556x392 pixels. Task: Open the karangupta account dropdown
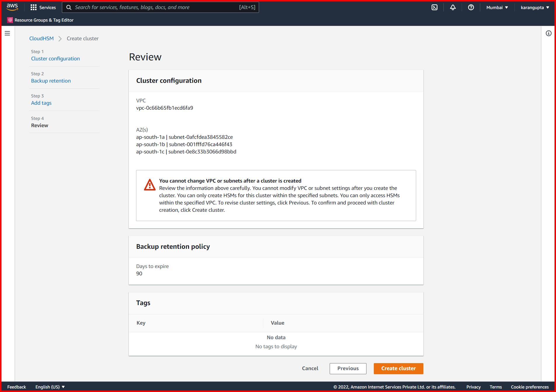[534, 7]
